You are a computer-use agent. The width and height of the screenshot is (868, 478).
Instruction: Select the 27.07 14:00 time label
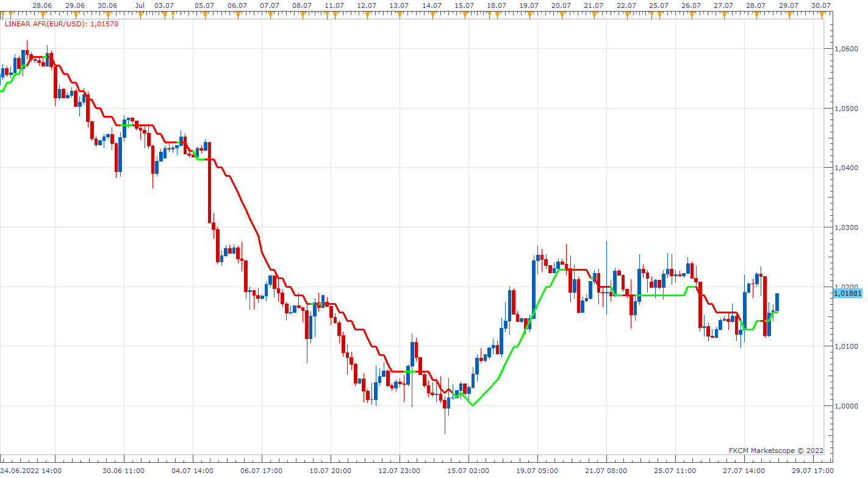(744, 471)
